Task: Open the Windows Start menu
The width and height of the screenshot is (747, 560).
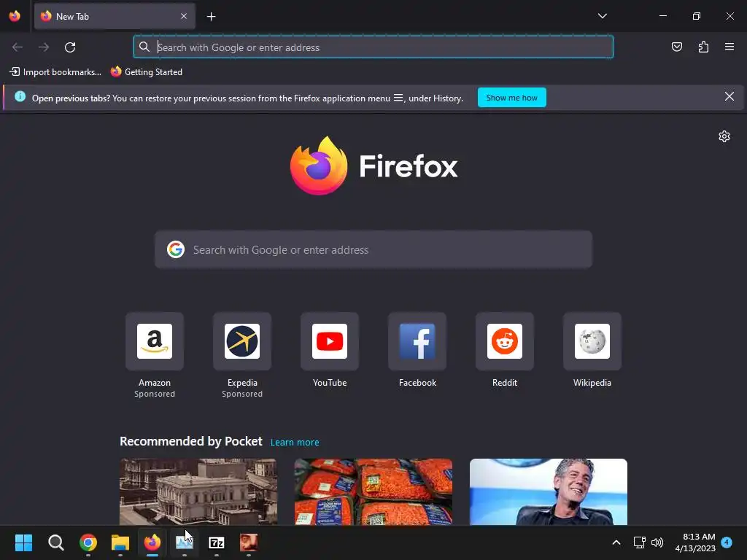Action: pos(24,542)
